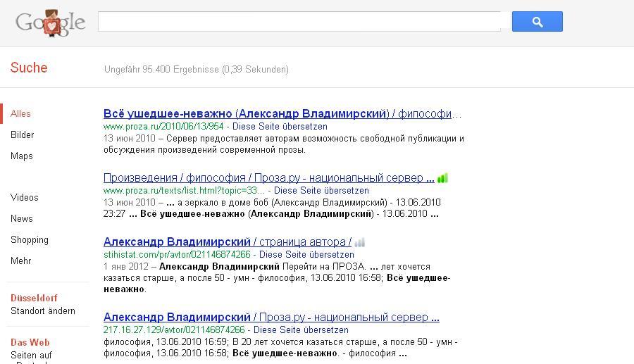Click Standort ändern link
This screenshot has width=634, height=364.
43,311
